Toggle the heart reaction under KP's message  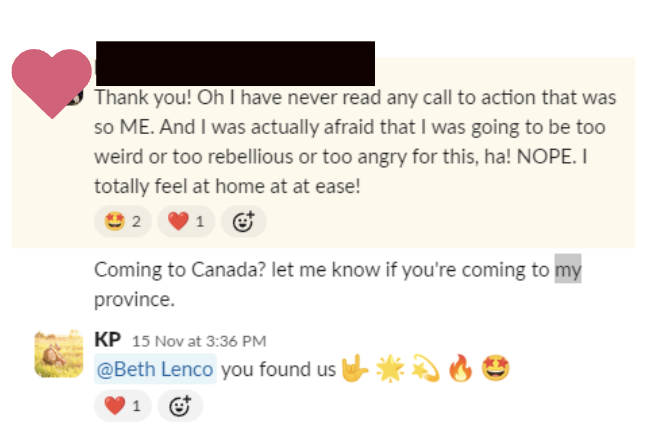[123, 405]
